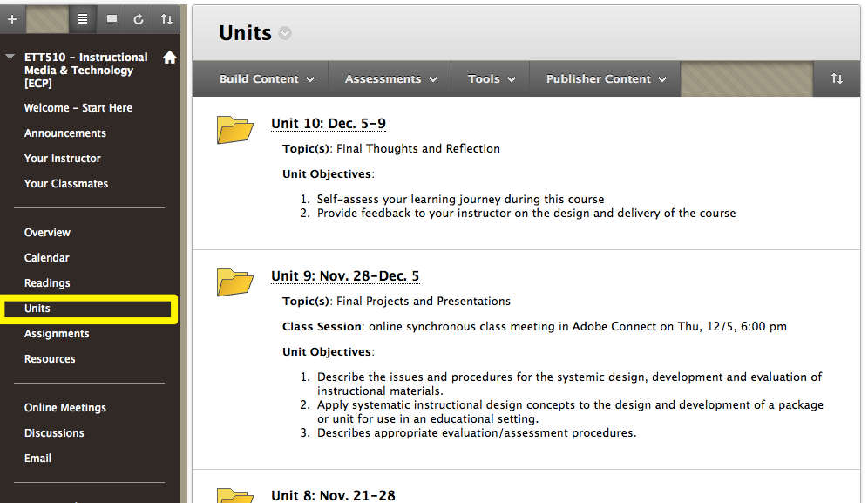Click the 'Final Projects and Presentations' topic text
The image size is (868, 503).
point(424,301)
